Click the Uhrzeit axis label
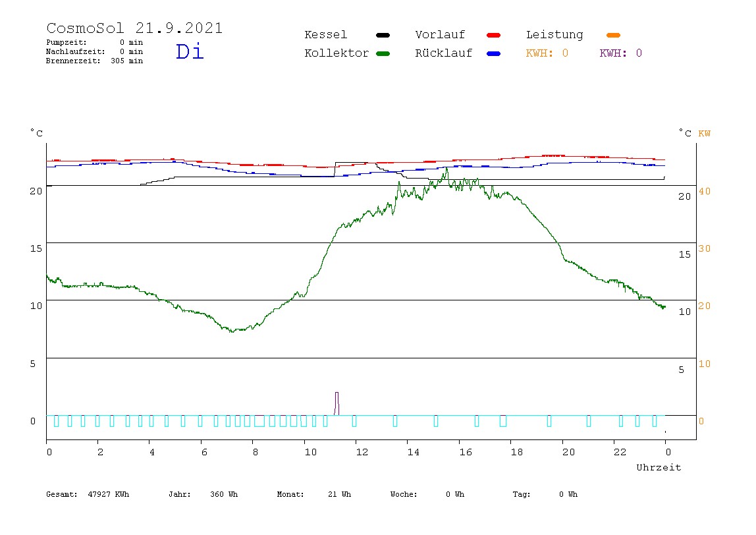756x535 pixels. (659, 467)
